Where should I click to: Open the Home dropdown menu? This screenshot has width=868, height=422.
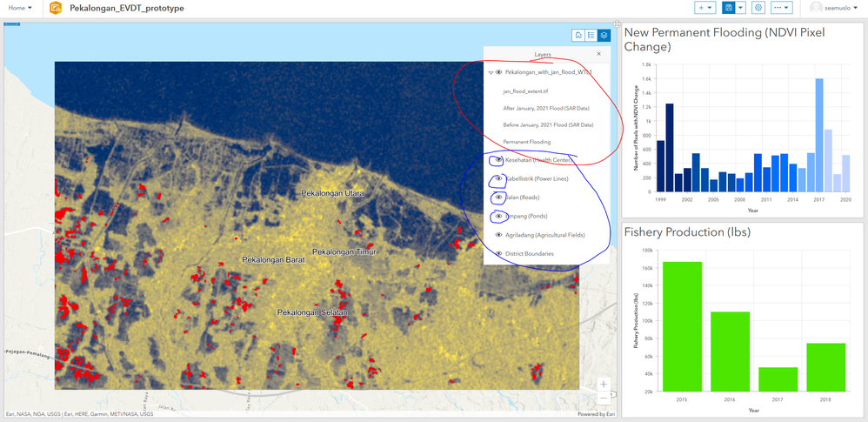pos(20,8)
